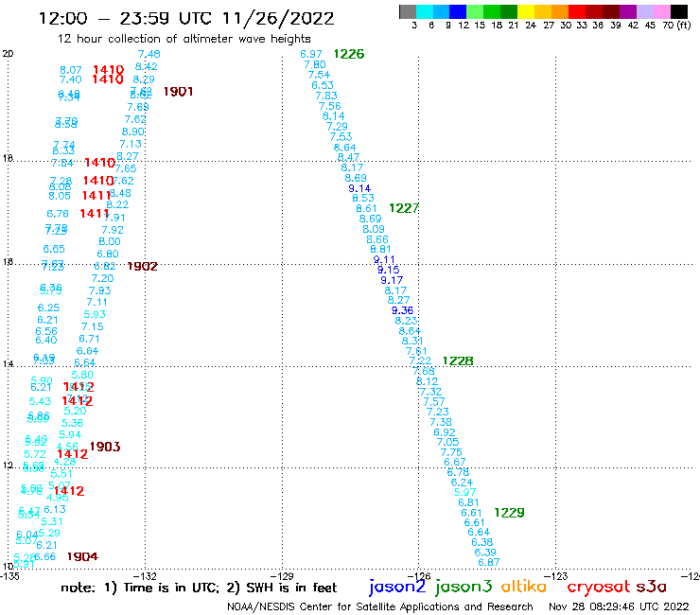
Task: Click the wave height value "5.80"
Action: coord(82,375)
